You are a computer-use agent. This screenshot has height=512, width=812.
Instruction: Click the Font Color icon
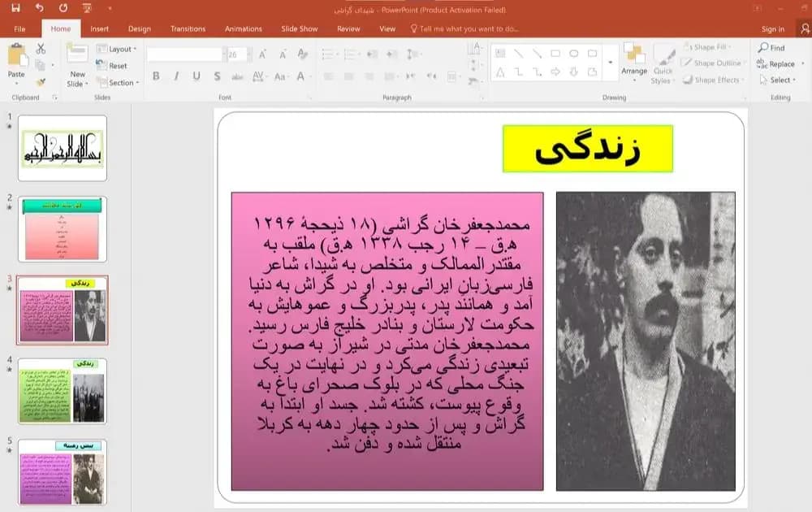pos(300,76)
